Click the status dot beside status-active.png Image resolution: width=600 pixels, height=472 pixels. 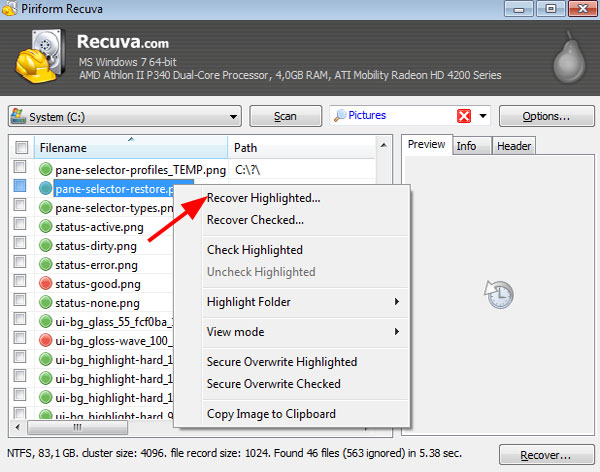(46, 226)
